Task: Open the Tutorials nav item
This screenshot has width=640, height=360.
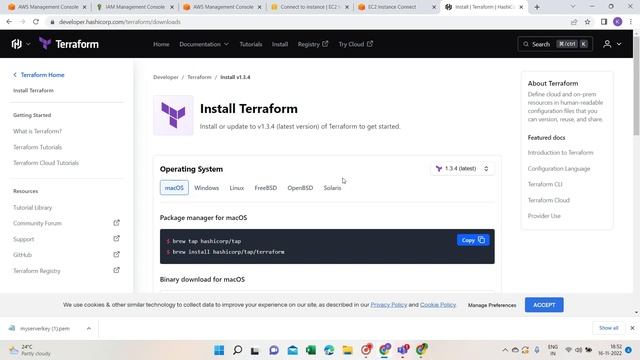Action: (x=251, y=44)
